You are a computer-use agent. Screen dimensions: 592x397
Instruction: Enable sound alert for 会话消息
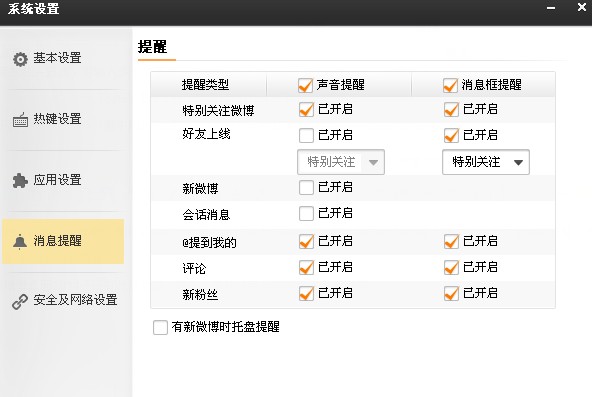point(306,214)
